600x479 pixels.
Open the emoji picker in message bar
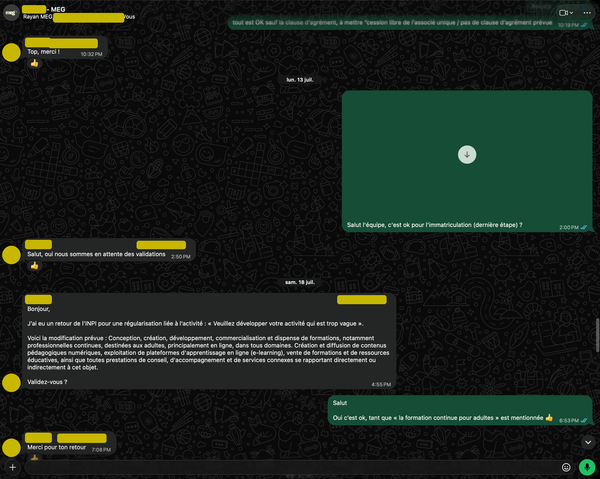566,467
